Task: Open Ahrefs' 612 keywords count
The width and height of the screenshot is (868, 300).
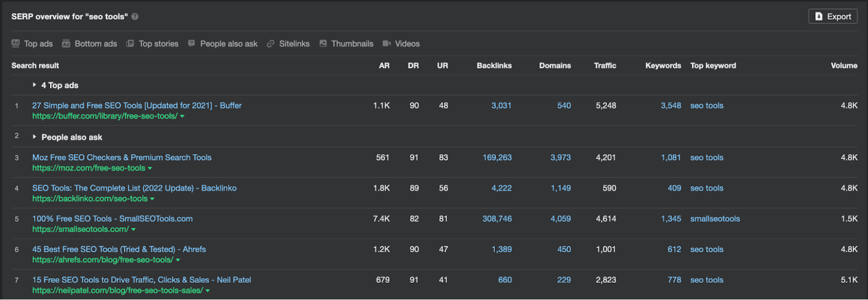Action: tap(674, 250)
